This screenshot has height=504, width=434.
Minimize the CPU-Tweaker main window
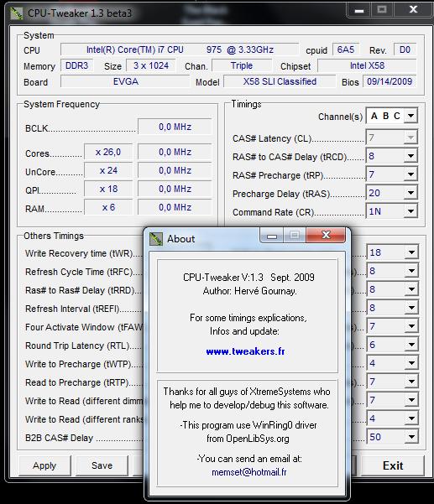pyautogui.click(x=359, y=10)
